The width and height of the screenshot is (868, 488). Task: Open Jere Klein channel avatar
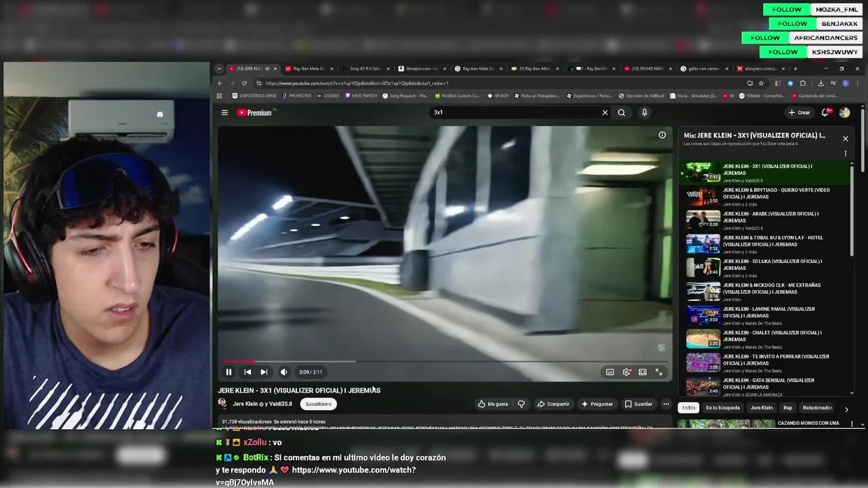222,403
